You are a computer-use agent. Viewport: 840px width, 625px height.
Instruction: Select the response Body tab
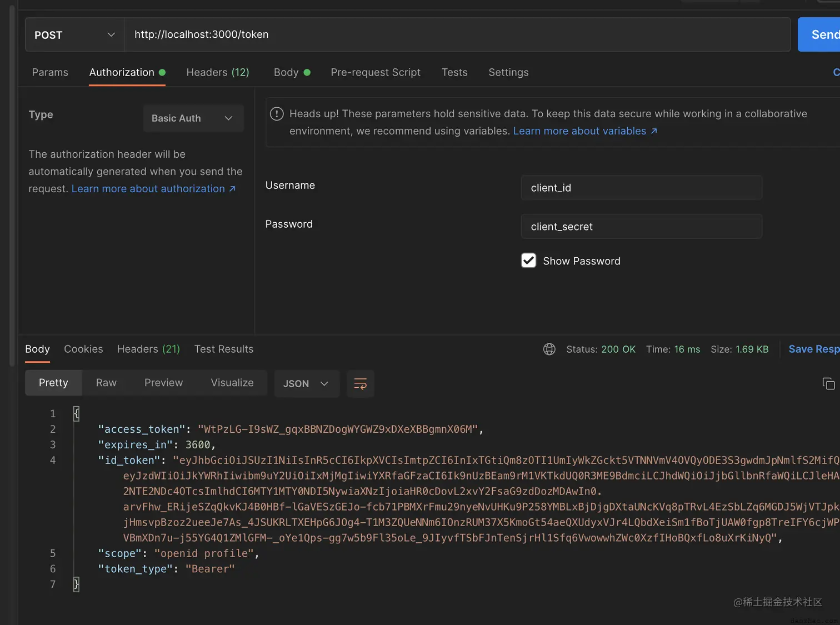[x=37, y=349]
